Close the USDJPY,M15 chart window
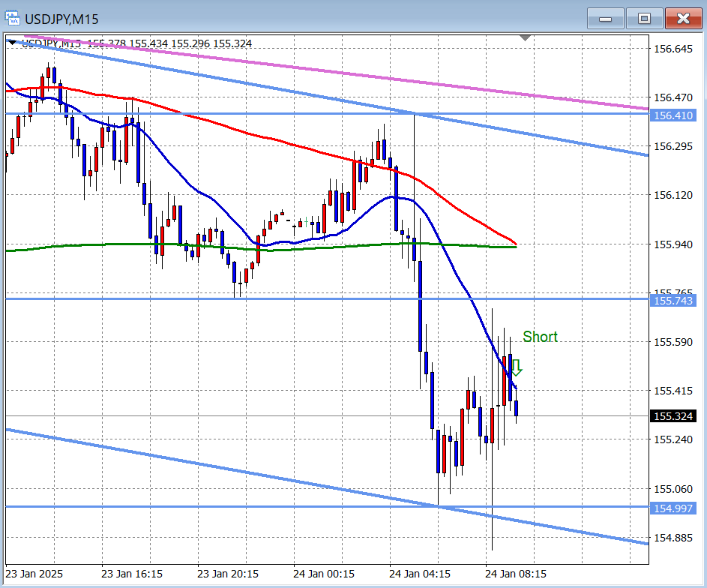Image resolution: width=707 pixels, height=588 pixels. pos(683,19)
